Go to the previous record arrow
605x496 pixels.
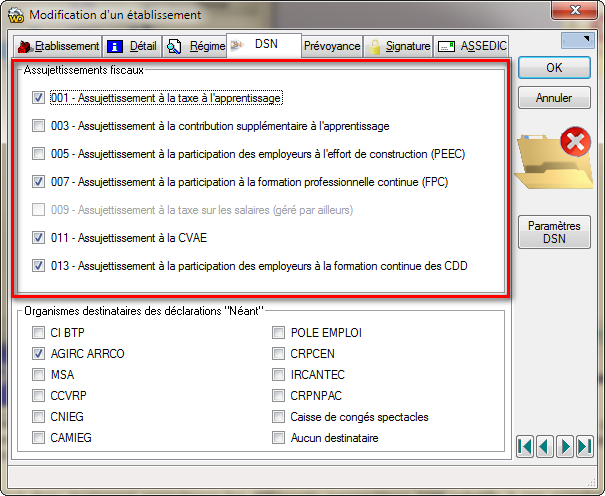point(545,446)
